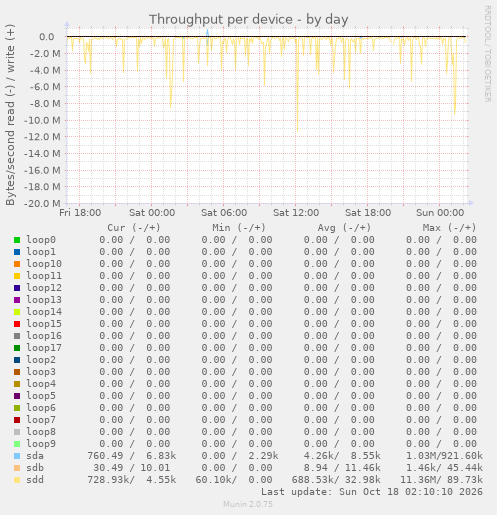Click the loop15 legend label
Screen dimensions: 497x515
click(x=44, y=324)
